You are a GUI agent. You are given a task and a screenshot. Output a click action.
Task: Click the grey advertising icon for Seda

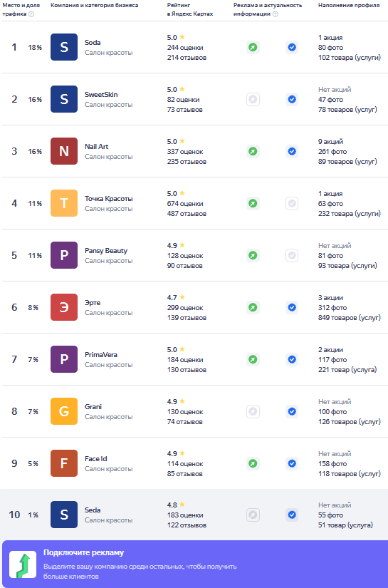[x=253, y=515]
